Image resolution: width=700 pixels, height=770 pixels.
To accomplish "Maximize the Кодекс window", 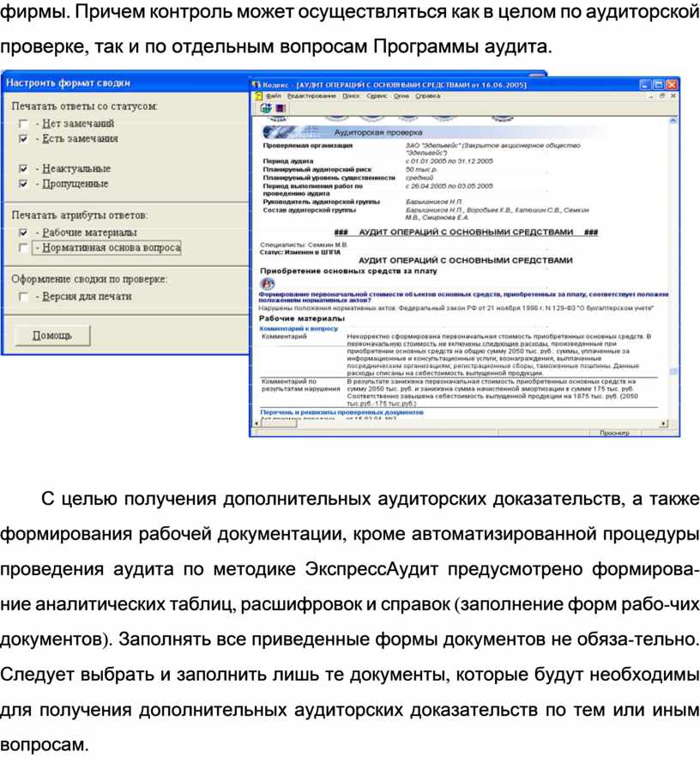I will (658, 85).
